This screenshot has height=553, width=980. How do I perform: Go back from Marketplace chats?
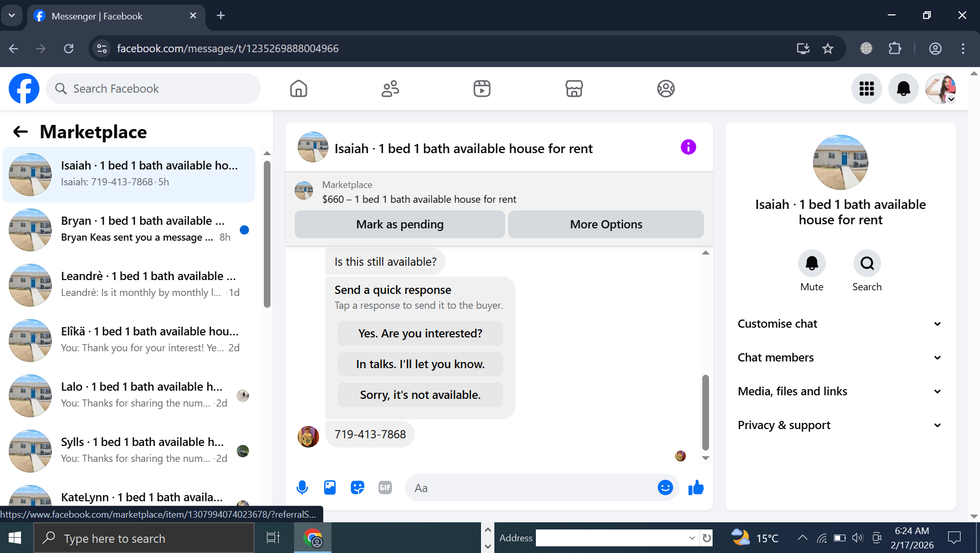click(x=20, y=132)
